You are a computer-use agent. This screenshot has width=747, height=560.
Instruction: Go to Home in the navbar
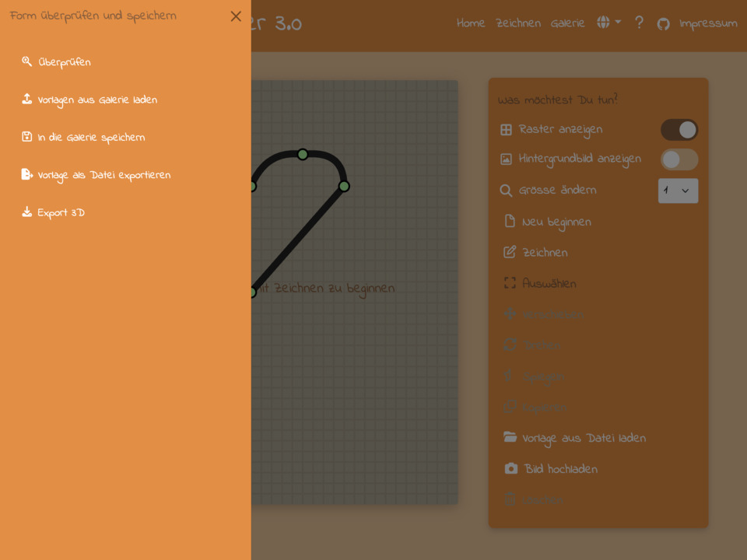470,23
